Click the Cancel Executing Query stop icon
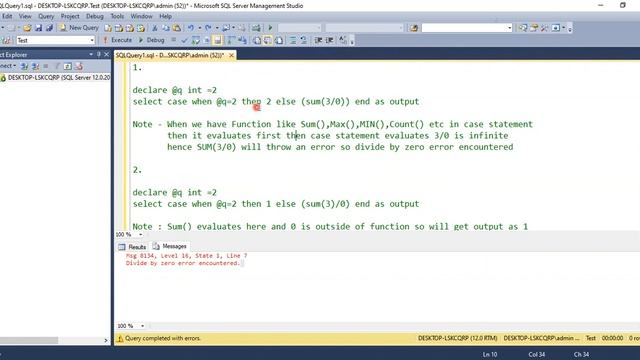Viewport: 640px width, 360px height. pyautogui.click(x=173, y=40)
